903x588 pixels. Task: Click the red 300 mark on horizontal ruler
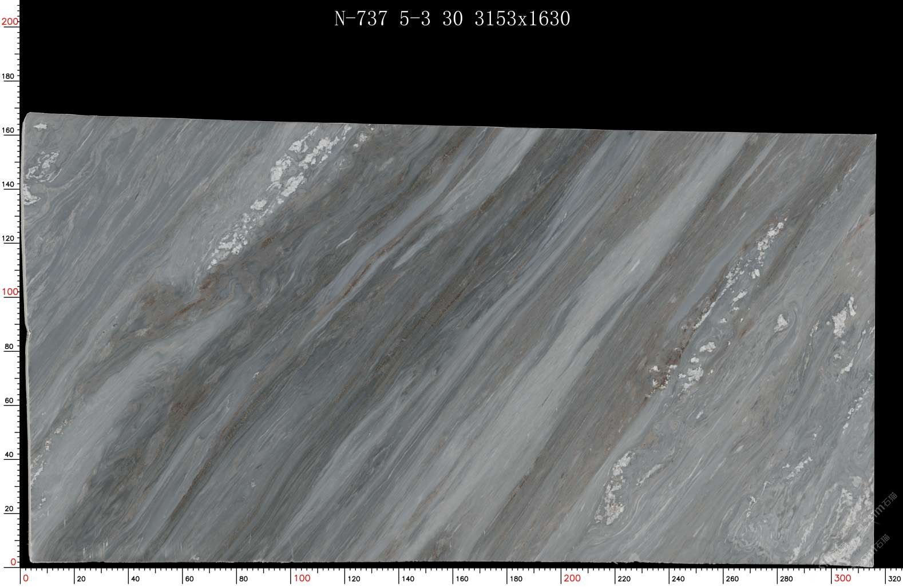842,578
